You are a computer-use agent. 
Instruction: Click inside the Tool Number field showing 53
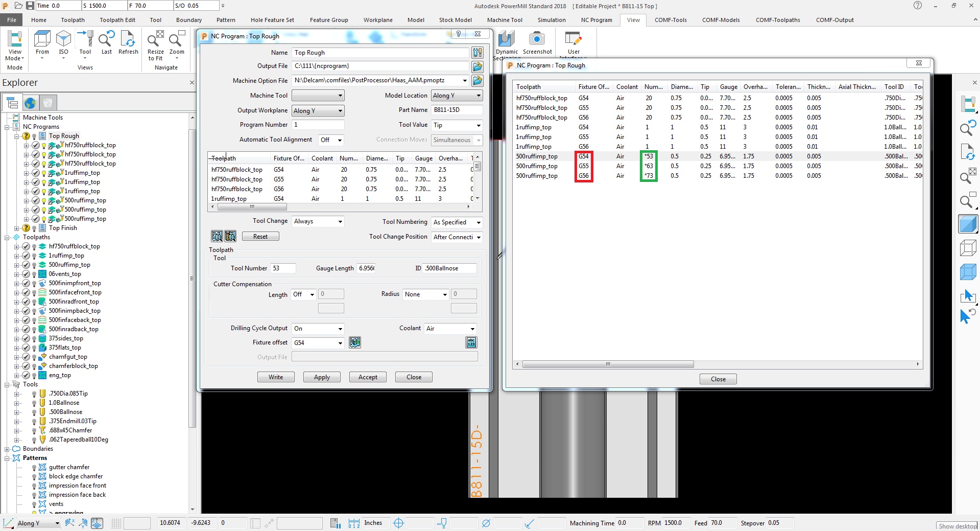click(282, 268)
